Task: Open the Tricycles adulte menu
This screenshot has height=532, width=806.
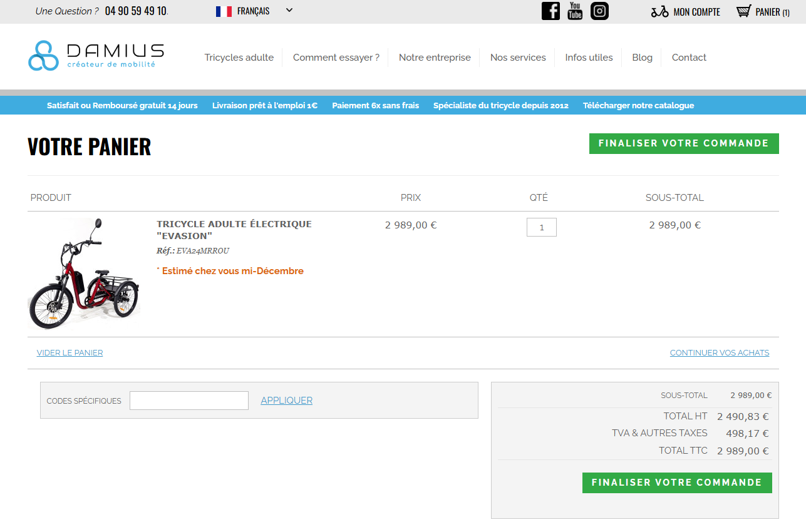Action: [239, 58]
